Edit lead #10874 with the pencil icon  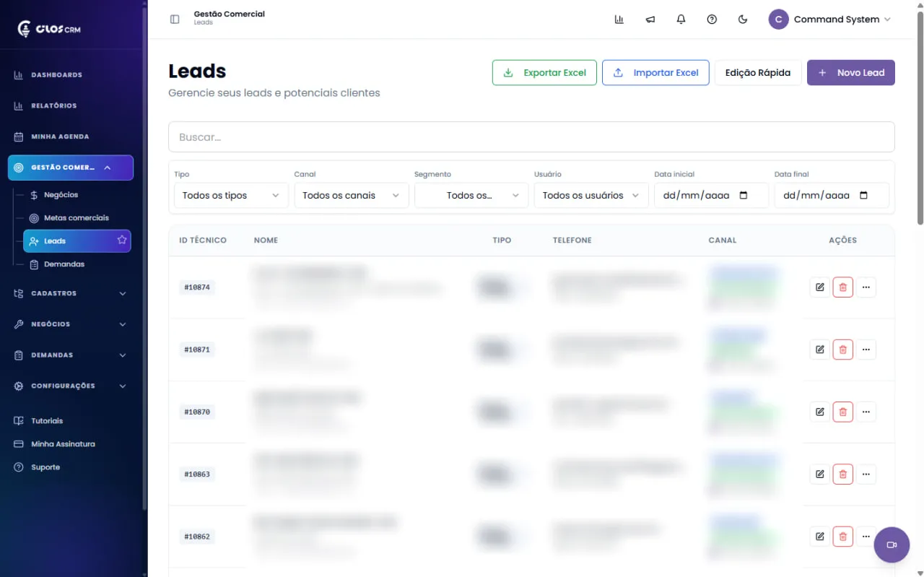(x=820, y=287)
